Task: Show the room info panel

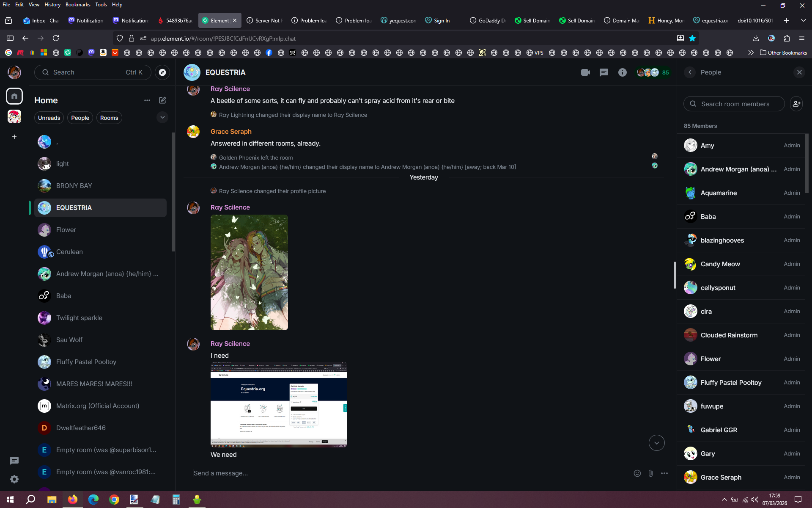Action: [x=622, y=72]
